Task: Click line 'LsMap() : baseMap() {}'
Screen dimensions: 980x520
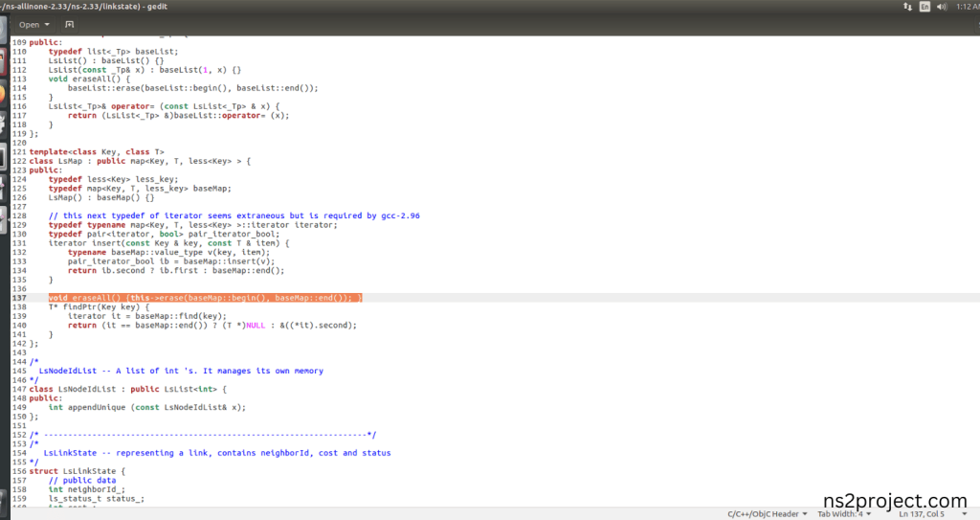Action: click(101, 197)
